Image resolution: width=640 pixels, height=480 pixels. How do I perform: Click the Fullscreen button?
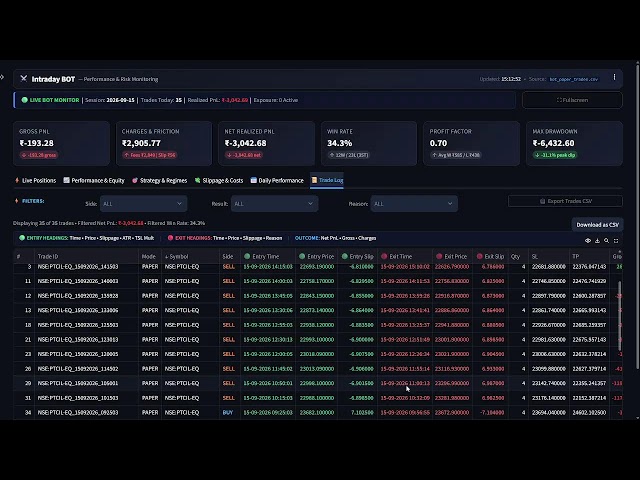(x=572, y=100)
